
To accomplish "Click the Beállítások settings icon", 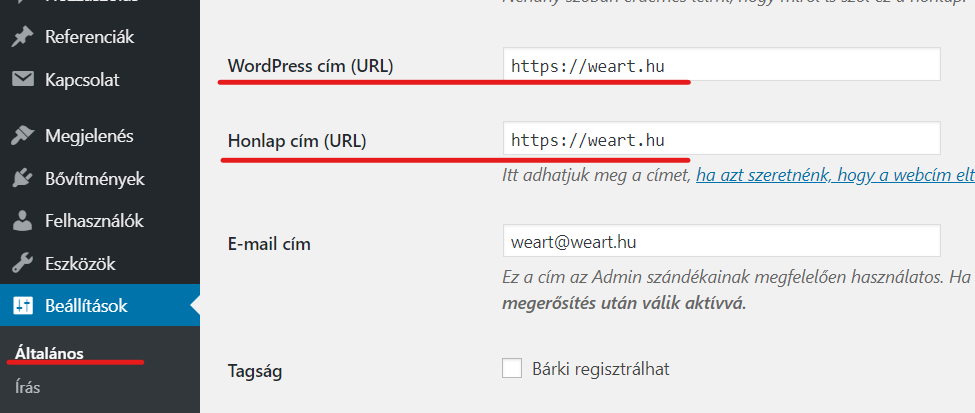I will click(22, 307).
